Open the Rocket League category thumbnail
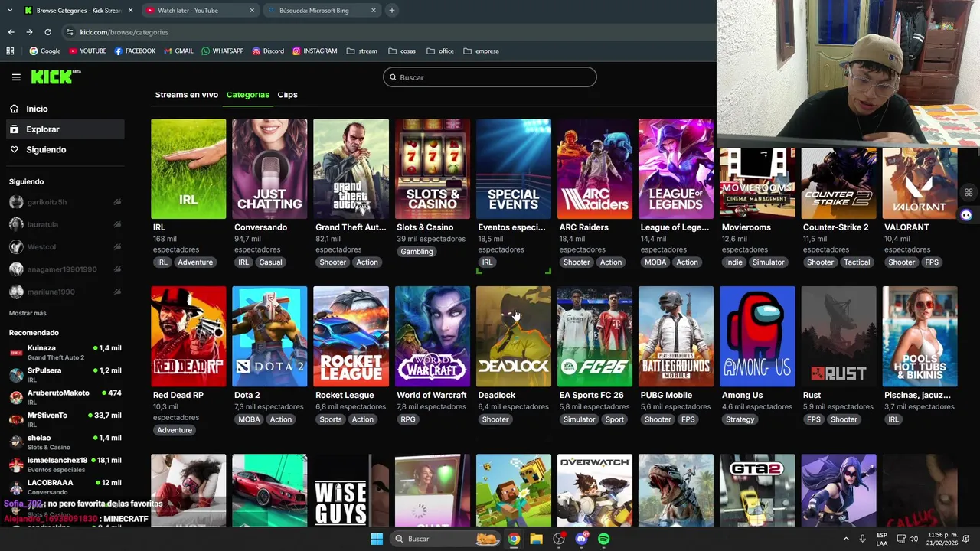The image size is (980, 551). coord(351,337)
